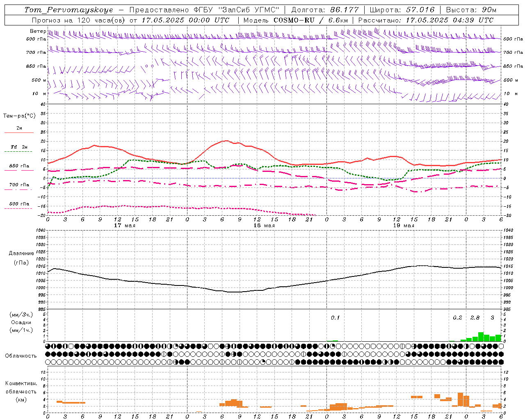Click the elevation text Высота: 90м
Screen dimensions: 525x420
471,10
